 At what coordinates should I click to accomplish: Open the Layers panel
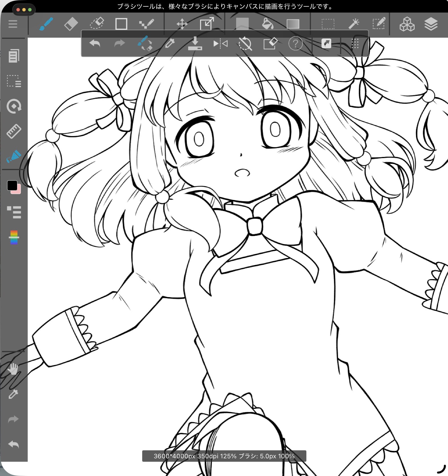pyautogui.click(x=431, y=24)
